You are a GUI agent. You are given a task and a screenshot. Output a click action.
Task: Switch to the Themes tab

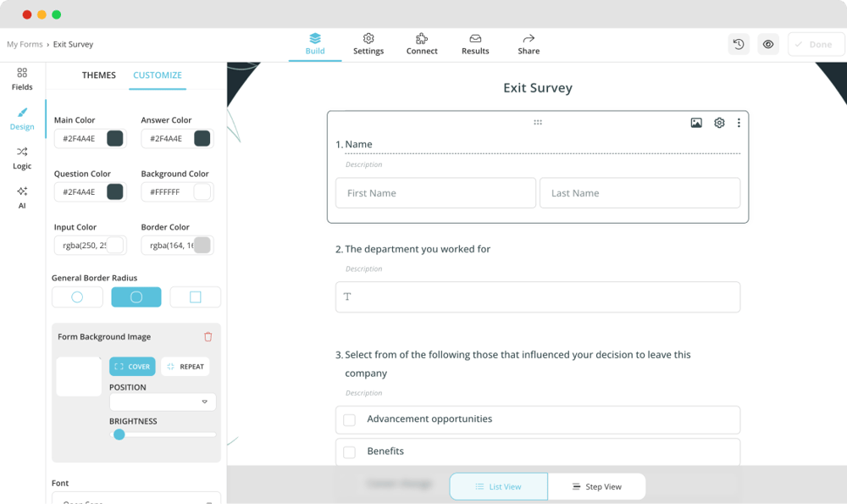(x=99, y=75)
